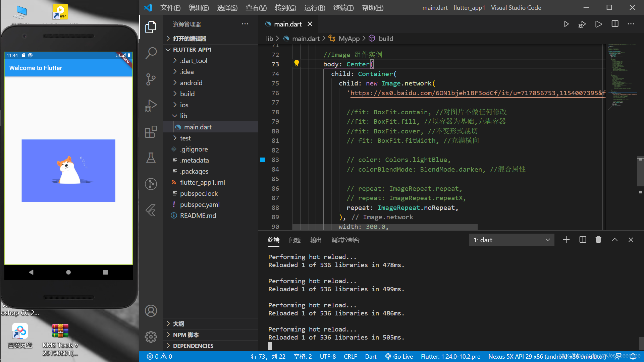Open the terminal selector dropdown '1: dart'
This screenshot has width=644, height=362.
click(511, 240)
